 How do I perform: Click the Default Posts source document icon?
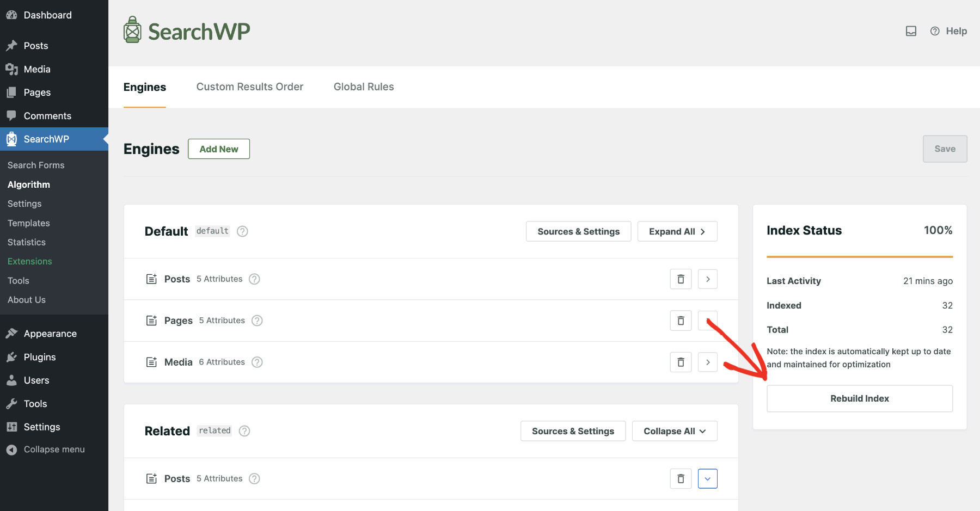coord(152,279)
